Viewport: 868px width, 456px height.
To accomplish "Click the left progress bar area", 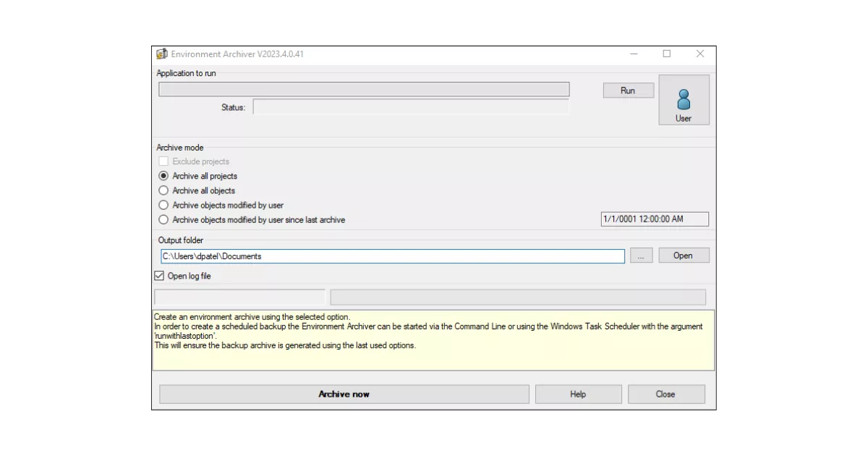I will [239, 297].
